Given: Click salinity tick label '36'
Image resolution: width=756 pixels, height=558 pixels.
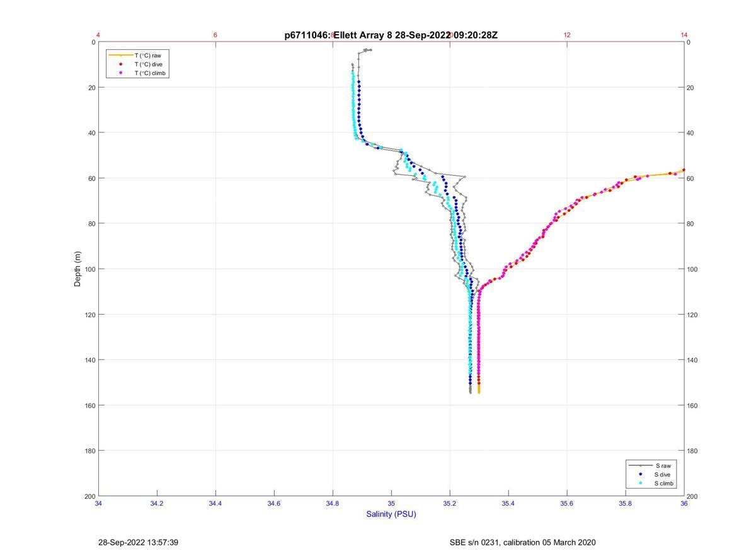Looking at the screenshot, I should click(684, 503).
